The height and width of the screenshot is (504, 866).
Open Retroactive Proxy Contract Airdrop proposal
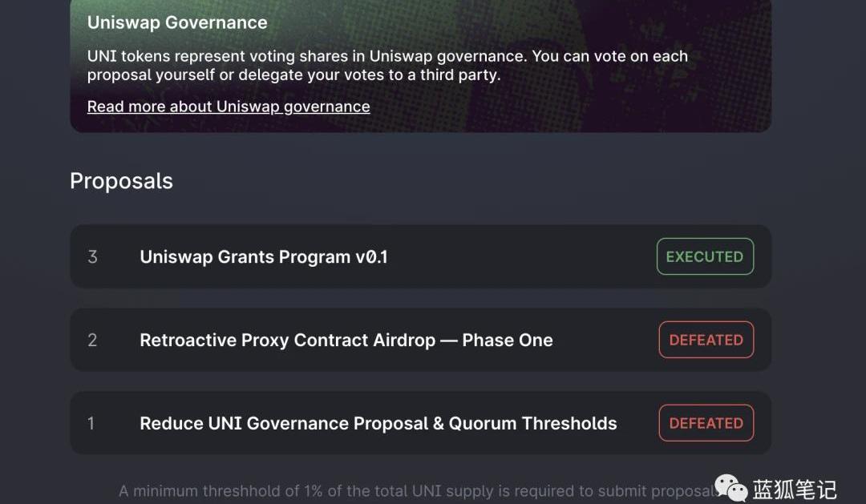click(x=346, y=341)
